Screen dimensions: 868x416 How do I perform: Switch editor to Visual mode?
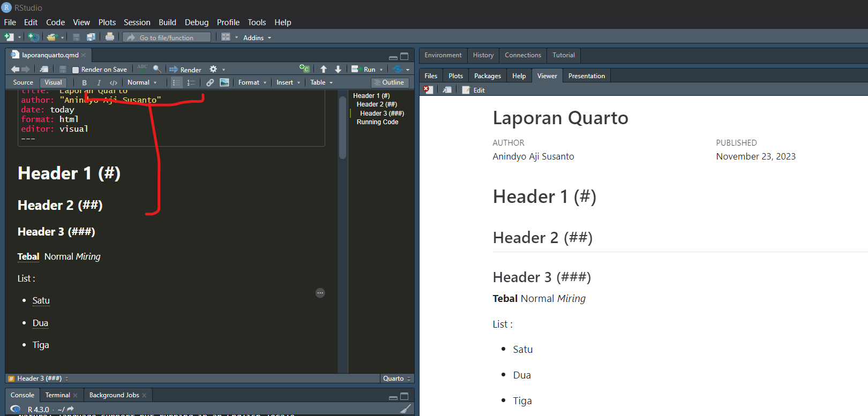(53, 82)
